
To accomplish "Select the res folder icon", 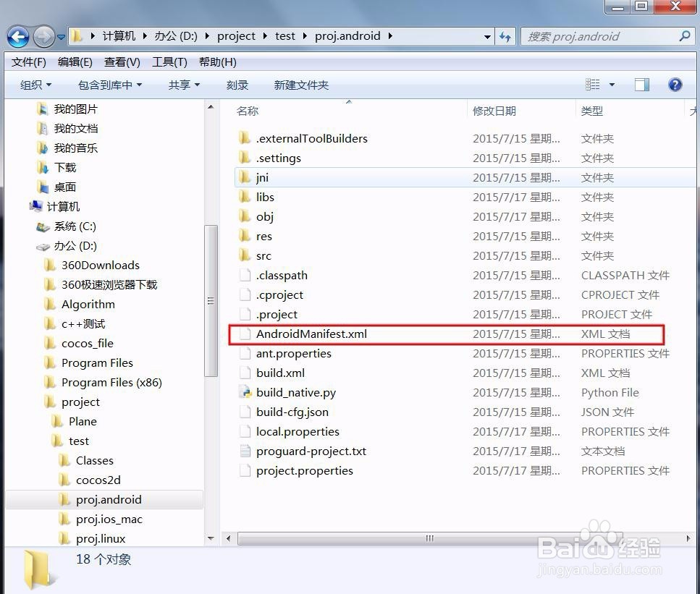I will point(244,236).
